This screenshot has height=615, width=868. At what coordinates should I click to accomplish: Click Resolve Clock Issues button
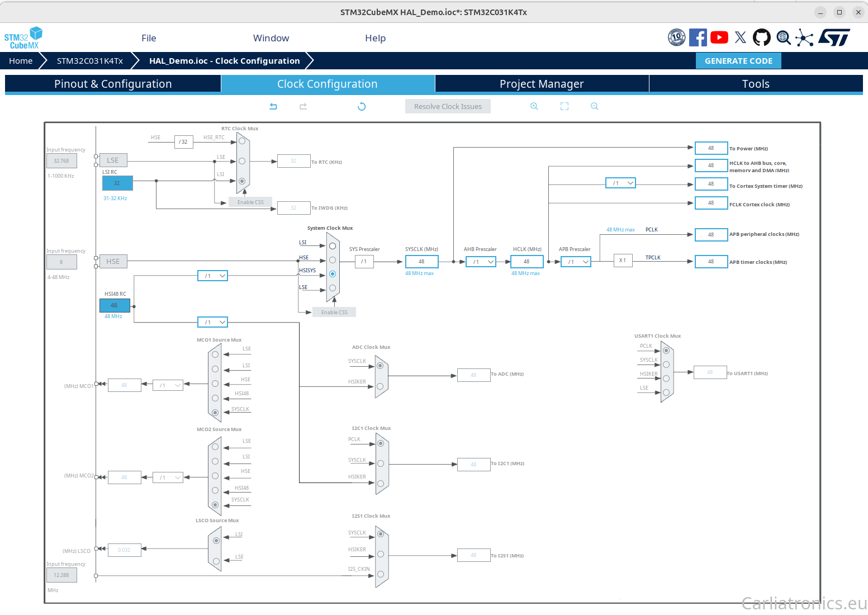tap(448, 106)
